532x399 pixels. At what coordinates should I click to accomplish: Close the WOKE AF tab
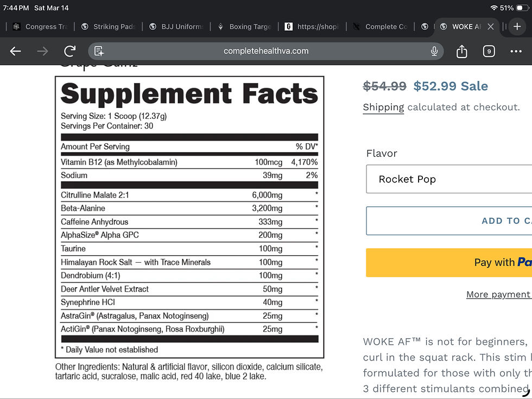pyautogui.click(x=491, y=27)
